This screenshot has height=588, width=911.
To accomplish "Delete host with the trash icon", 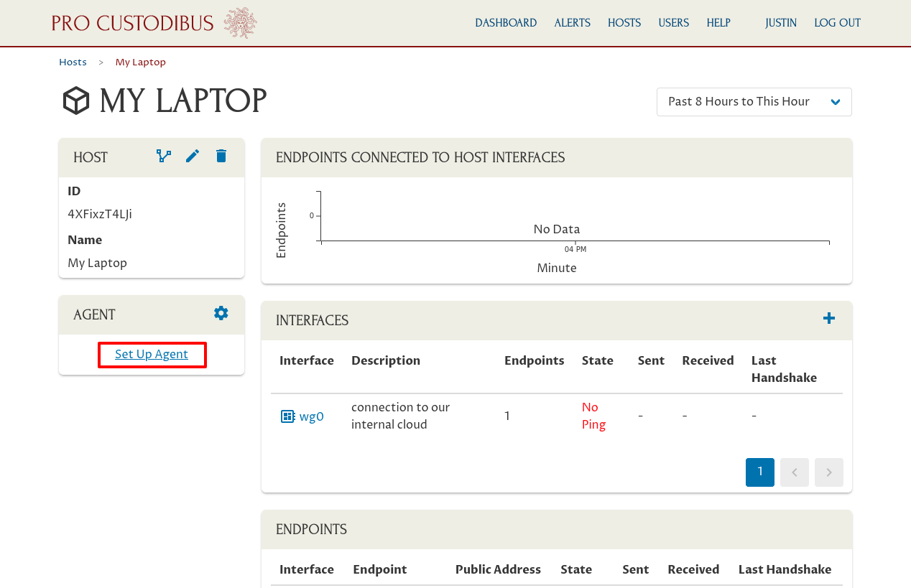I will click(221, 156).
